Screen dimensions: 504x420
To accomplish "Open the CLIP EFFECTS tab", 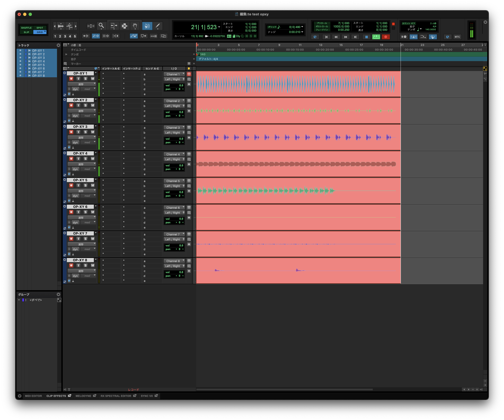I will tap(59, 396).
